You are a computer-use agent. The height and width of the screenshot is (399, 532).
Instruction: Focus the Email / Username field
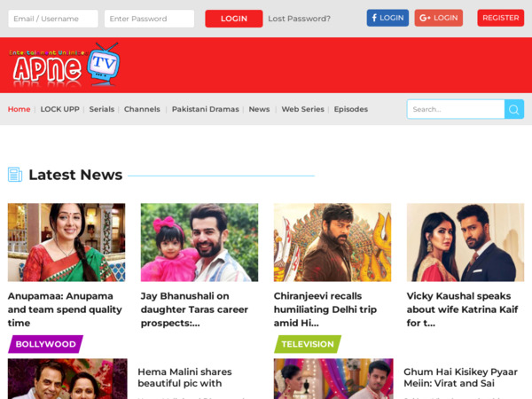(x=53, y=19)
